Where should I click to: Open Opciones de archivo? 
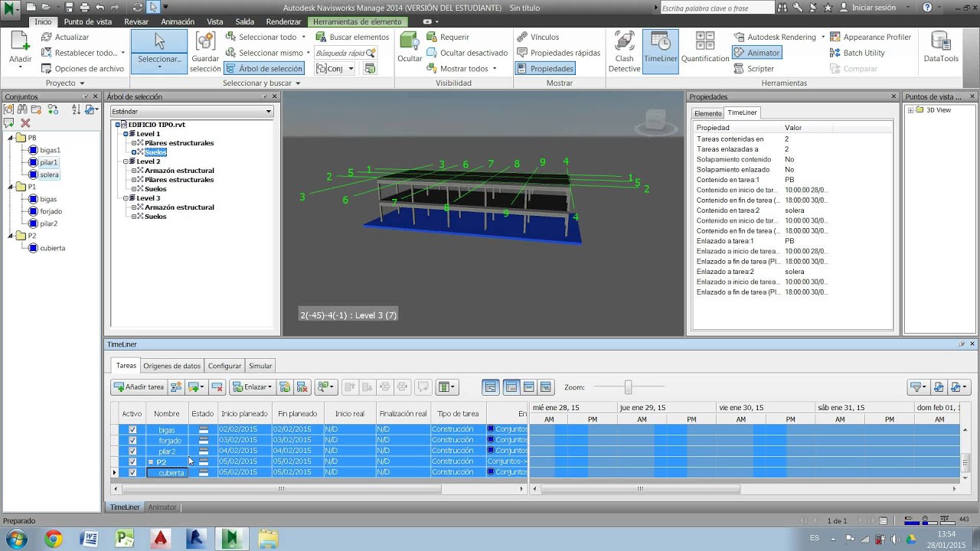tap(82, 68)
